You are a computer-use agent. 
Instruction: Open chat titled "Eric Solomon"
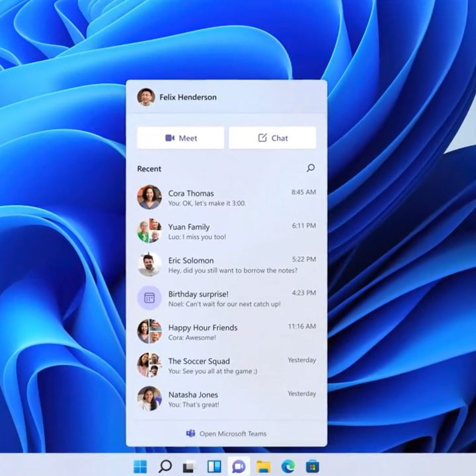191,260
